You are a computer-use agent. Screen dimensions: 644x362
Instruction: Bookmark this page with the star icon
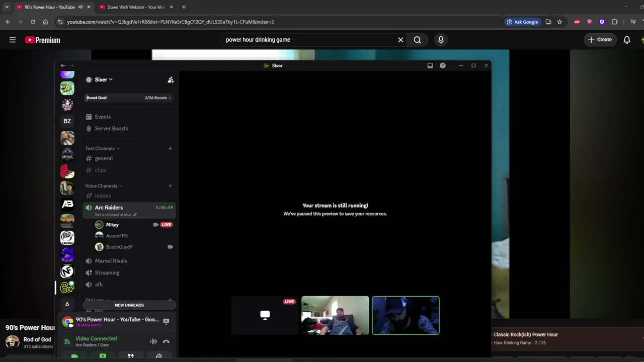[x=559, y=22]
